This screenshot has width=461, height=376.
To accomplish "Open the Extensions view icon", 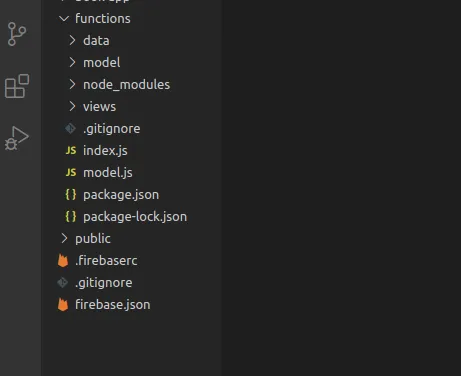I will coord(17,86).
